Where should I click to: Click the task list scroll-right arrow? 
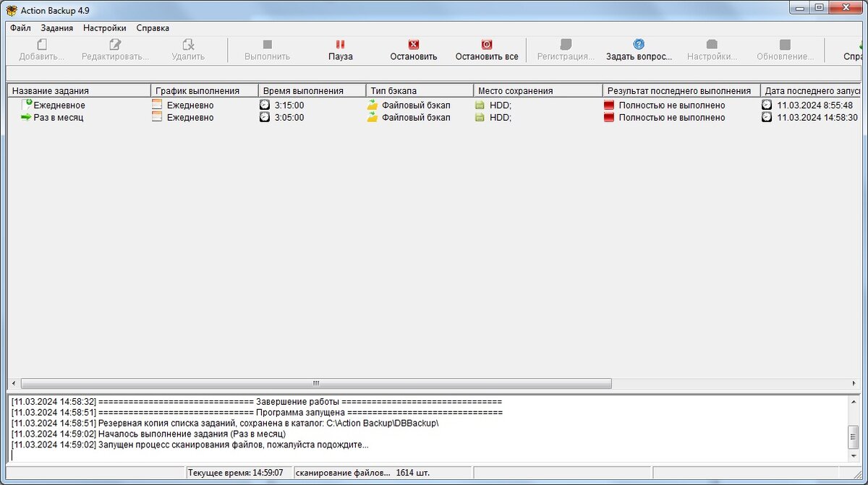point(854,384)
